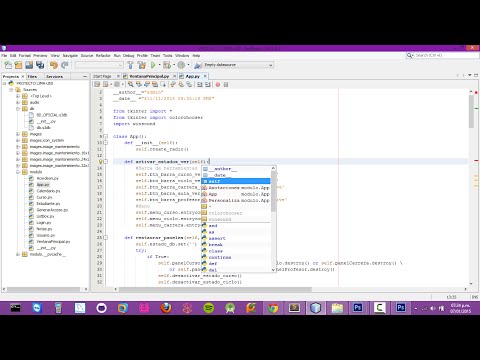
Task: Click the editor vertical scrollbar thumb
Action: (x=471, y=111)
